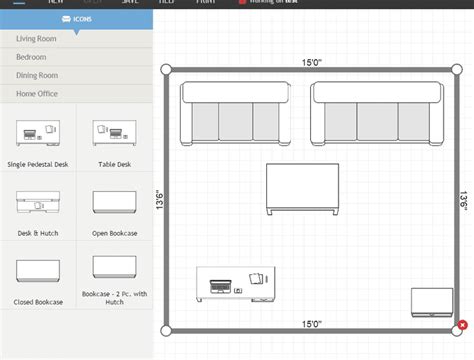Click the top-right room corner handle

click(457, 70)
